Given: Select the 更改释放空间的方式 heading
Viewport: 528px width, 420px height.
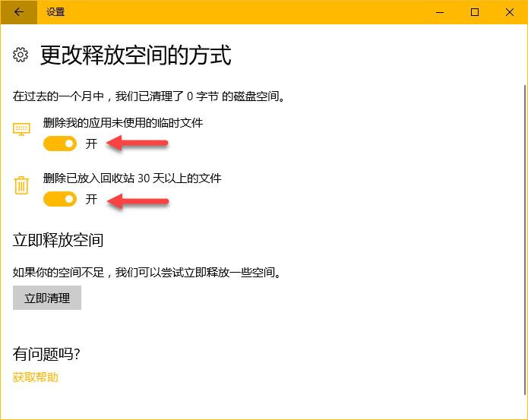Looking at the screenshot, I should point(135,55).
